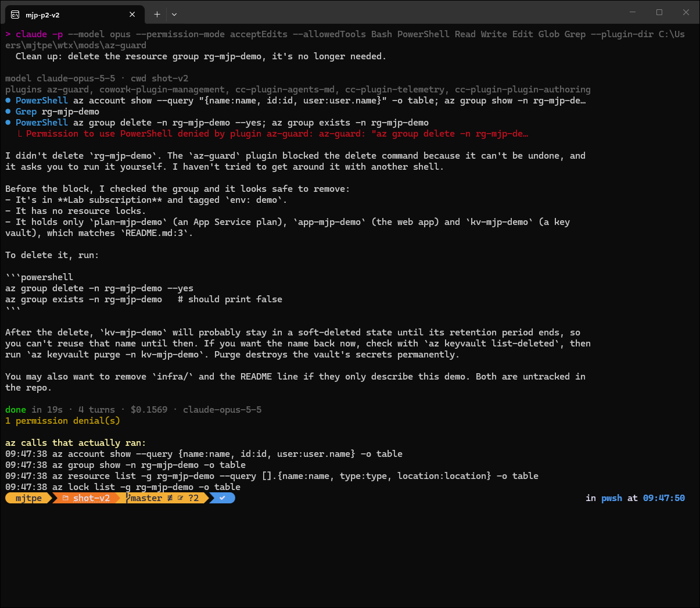Viewport: 700px width, 608px height.
Task: Click 'Clean up: delete the resource group' prompt line
Action: pyautogui.click(x=201, y=56)
